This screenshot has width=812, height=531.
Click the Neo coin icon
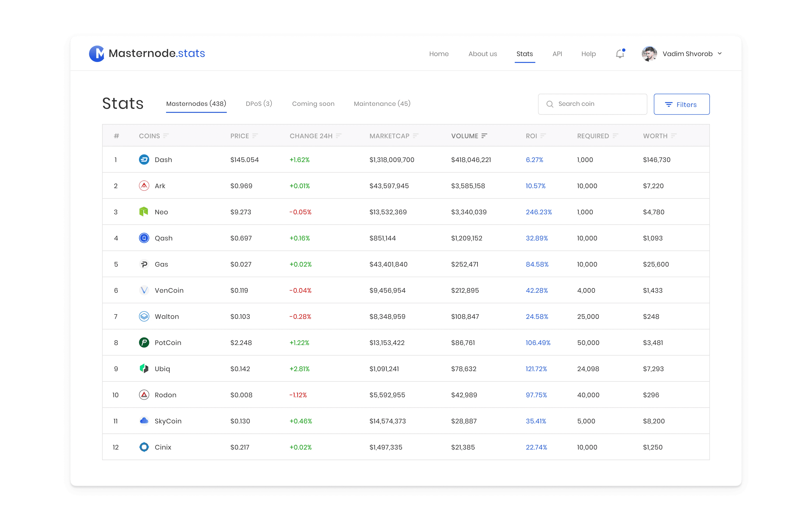(x=144, y=212)
